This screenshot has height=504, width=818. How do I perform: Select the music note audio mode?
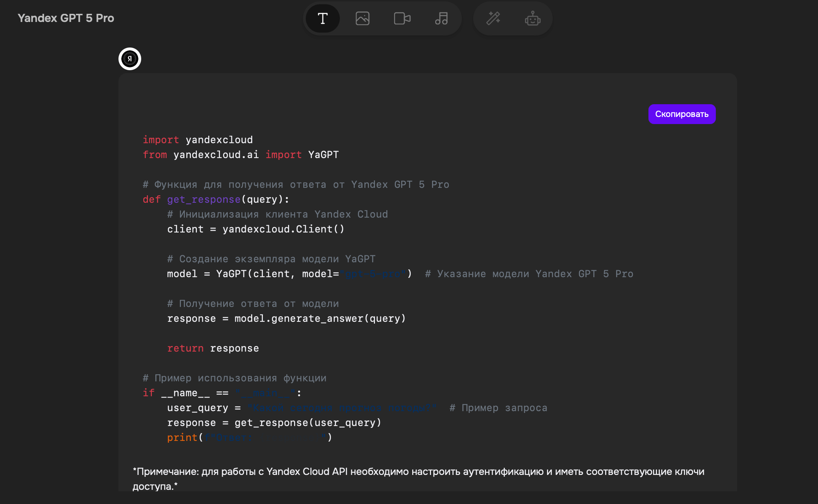441,18
